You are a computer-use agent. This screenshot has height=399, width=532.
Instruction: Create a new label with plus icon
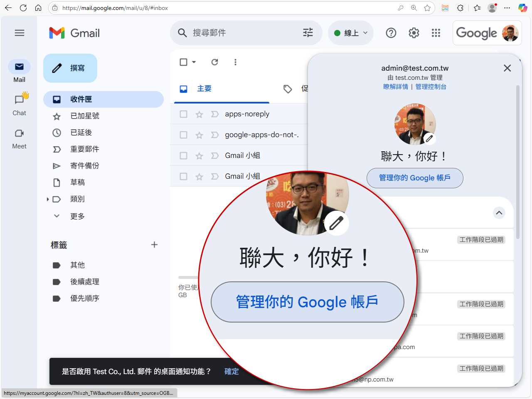pos(154,245)
